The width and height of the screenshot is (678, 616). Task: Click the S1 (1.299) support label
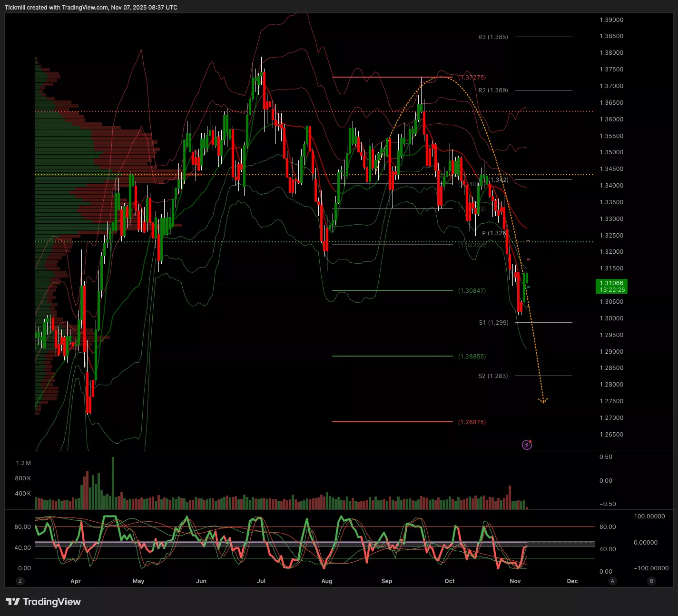[x=493, y=323]
